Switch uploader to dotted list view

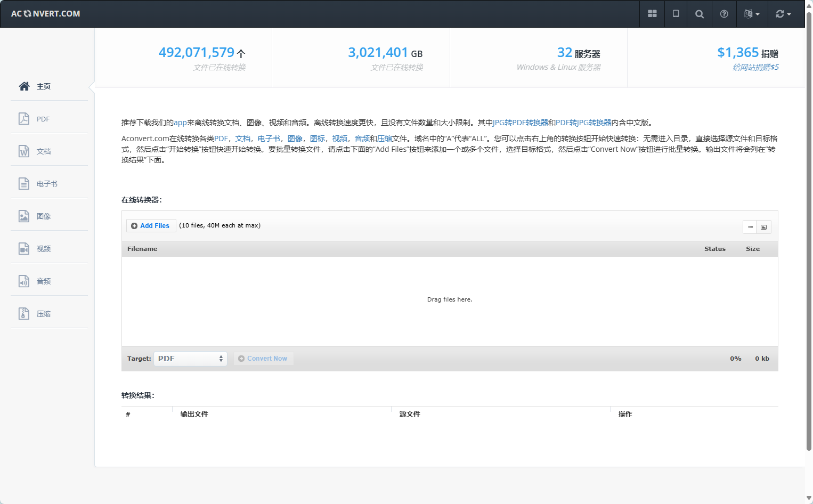(750, 227)
